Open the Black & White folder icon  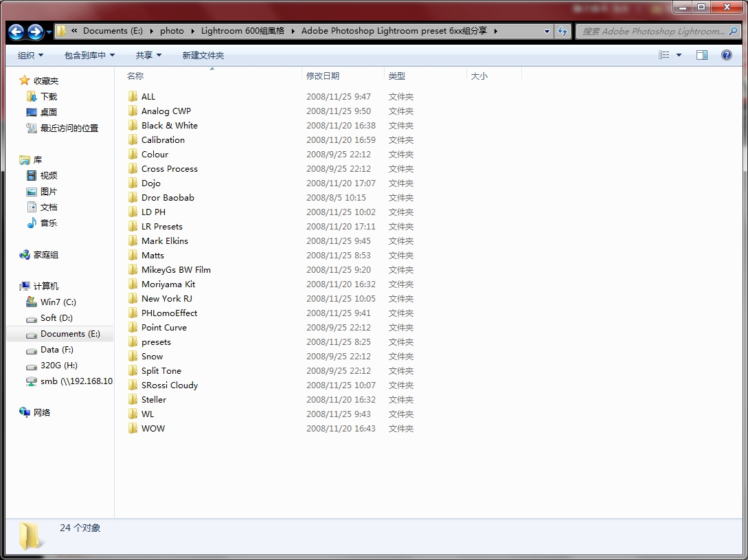click(133, 126)
